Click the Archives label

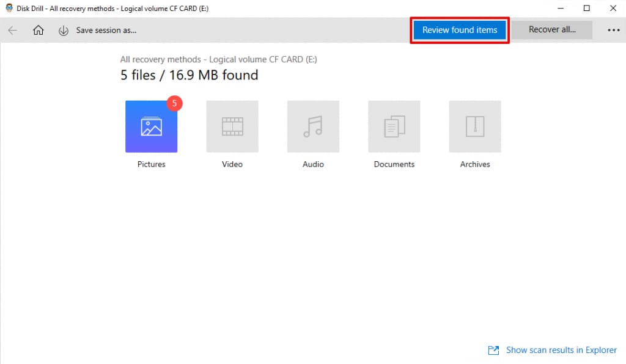tap(475, 164)
